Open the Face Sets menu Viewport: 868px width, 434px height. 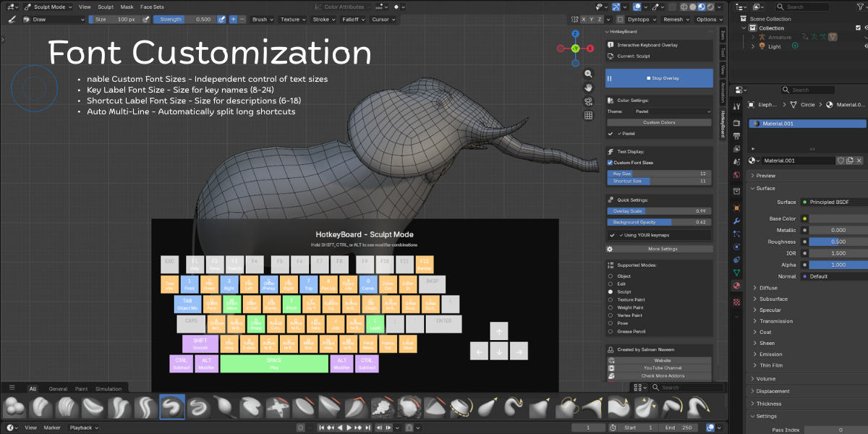click(x=152, y=7)
